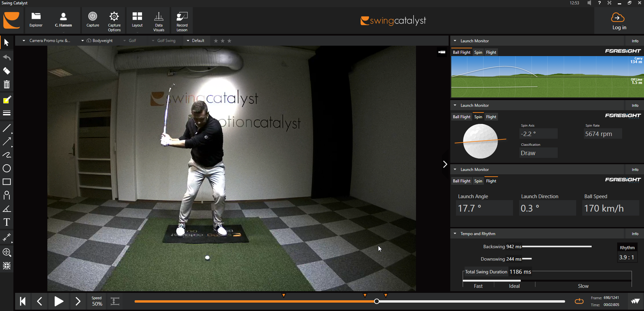
Task: Toggle the trim range icon
Action: [115, 301]
